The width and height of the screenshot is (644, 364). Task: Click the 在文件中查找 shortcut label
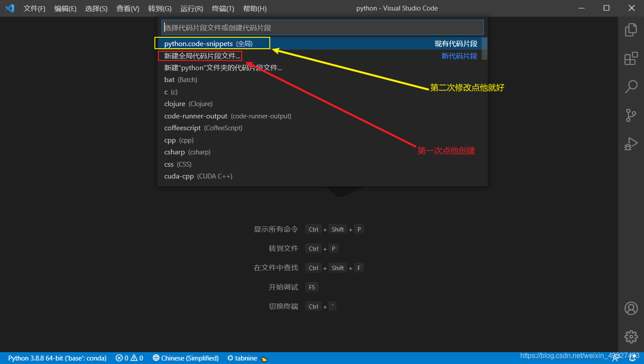[x=276, y=268]
